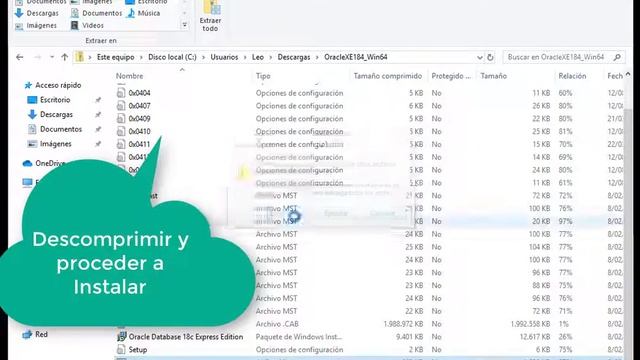Viewport: 640px width, 360px height.
Task: Select 'Leo' breadcrumb
Action: (x=258, y=57)
